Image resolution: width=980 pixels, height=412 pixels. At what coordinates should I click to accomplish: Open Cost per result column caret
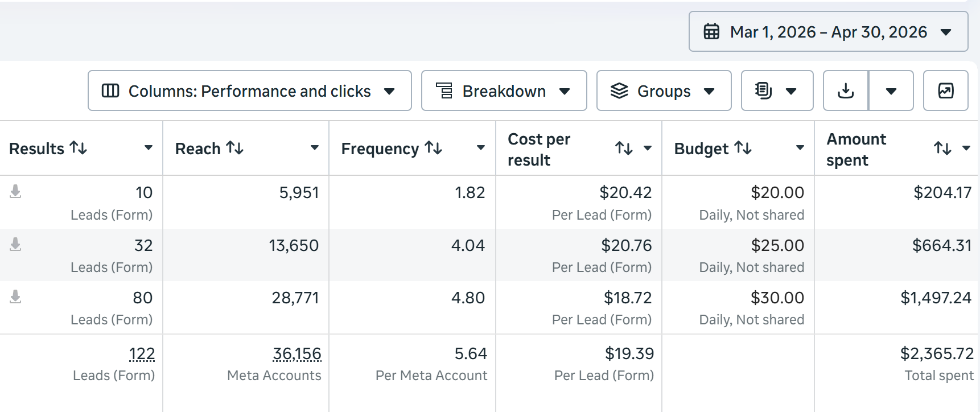(648, 149)
